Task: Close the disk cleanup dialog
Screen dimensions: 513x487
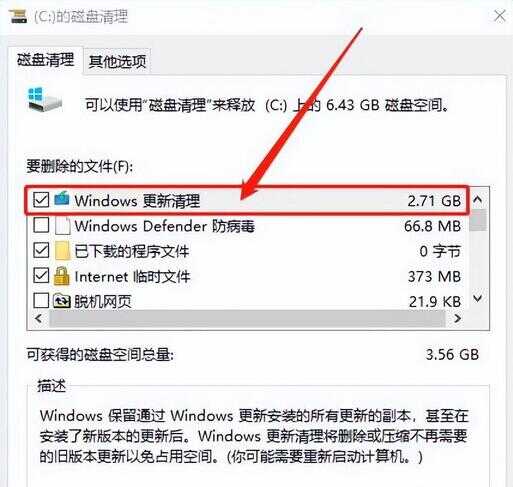Action: coord(500,16)
